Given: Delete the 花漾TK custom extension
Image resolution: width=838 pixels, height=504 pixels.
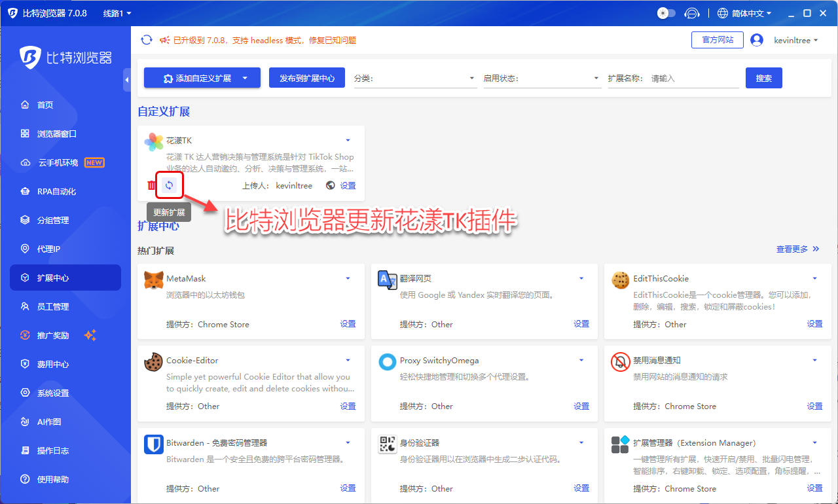Looking at the screenshot, I should (x=152, y=185).
